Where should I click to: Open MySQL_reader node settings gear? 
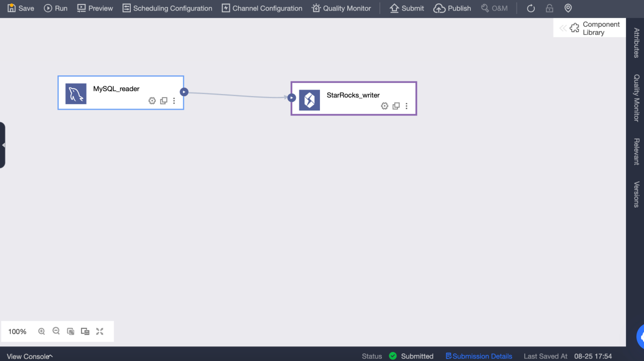(x=152, y=101)
